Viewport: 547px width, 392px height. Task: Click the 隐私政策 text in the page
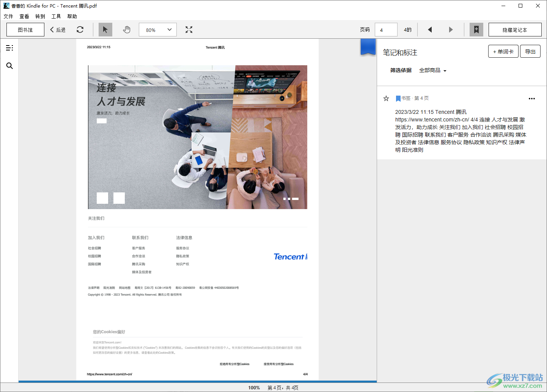point(182,256)
